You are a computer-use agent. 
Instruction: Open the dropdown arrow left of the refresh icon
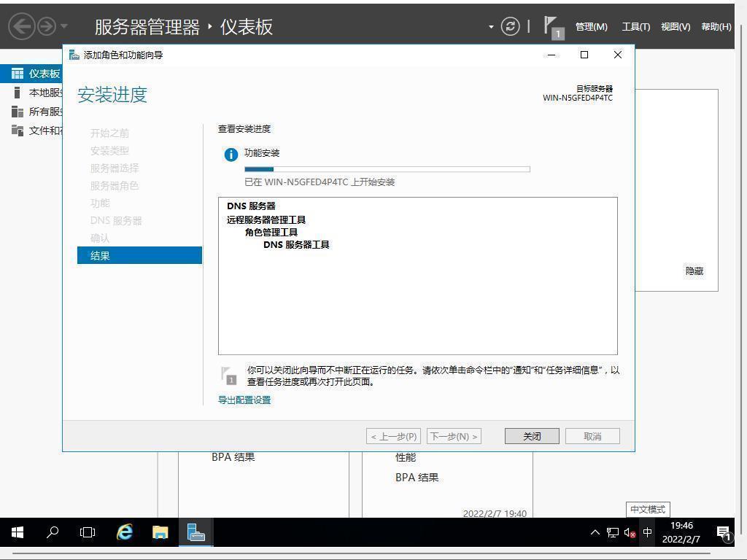tap(491, 27)
